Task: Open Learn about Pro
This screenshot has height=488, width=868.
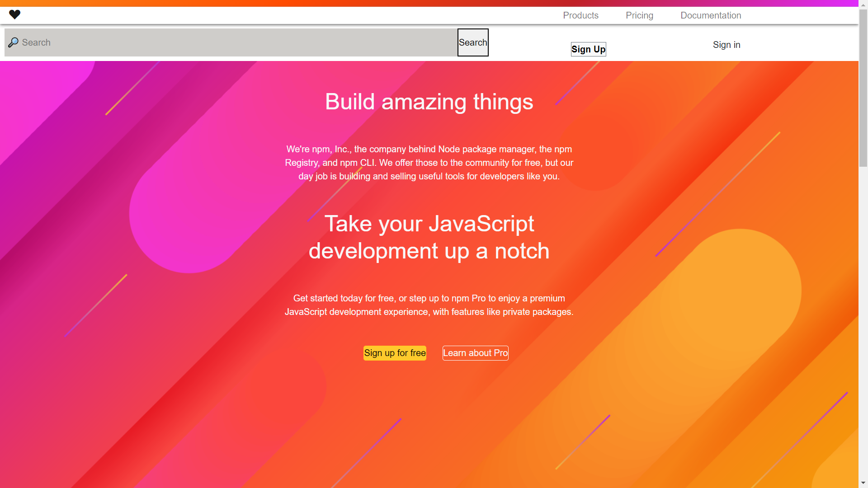Action: (x=475, y=353)
